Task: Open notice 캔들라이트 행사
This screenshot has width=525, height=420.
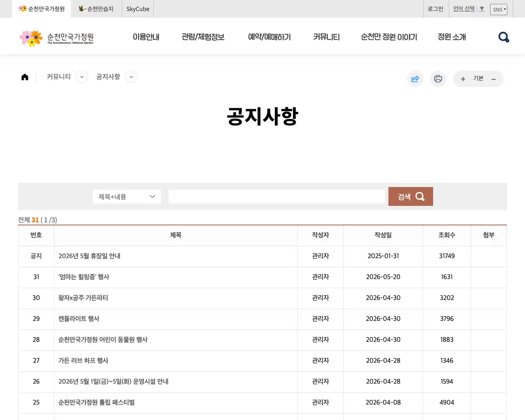Action: click(79, 319)
